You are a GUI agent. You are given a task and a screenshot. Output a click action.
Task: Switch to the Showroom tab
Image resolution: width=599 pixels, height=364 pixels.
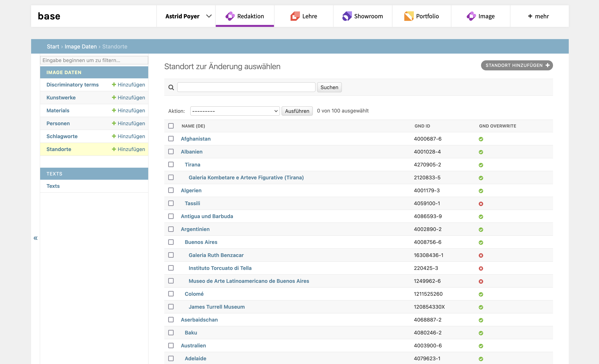coord(363,16)
